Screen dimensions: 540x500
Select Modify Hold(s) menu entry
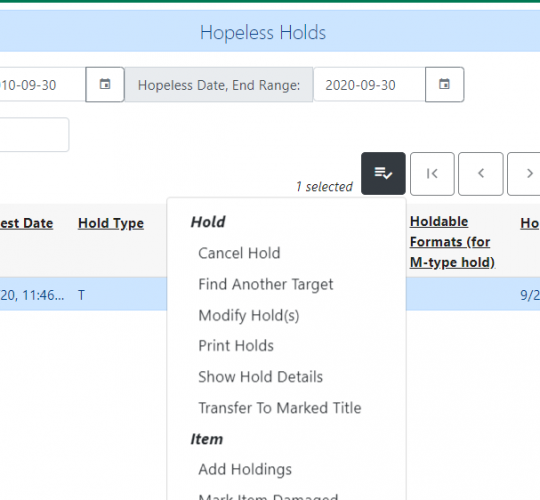pyautogui.click(x=249, y=315)
